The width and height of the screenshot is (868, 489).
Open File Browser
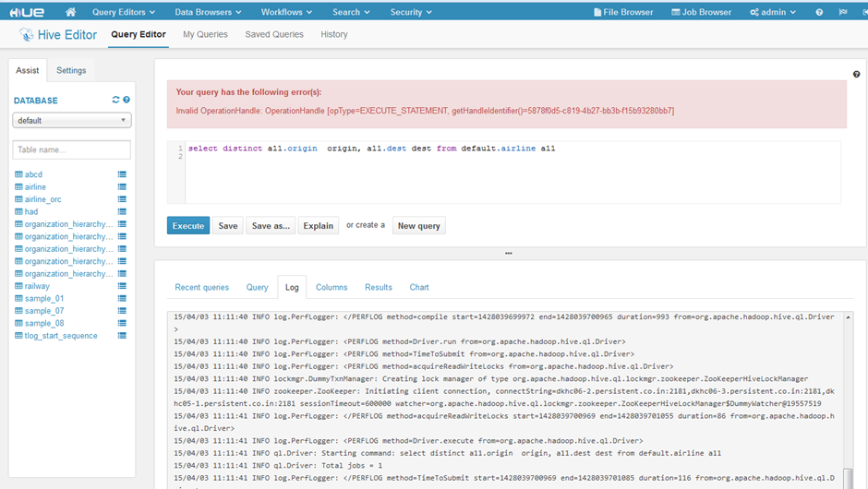pos(623,12)
